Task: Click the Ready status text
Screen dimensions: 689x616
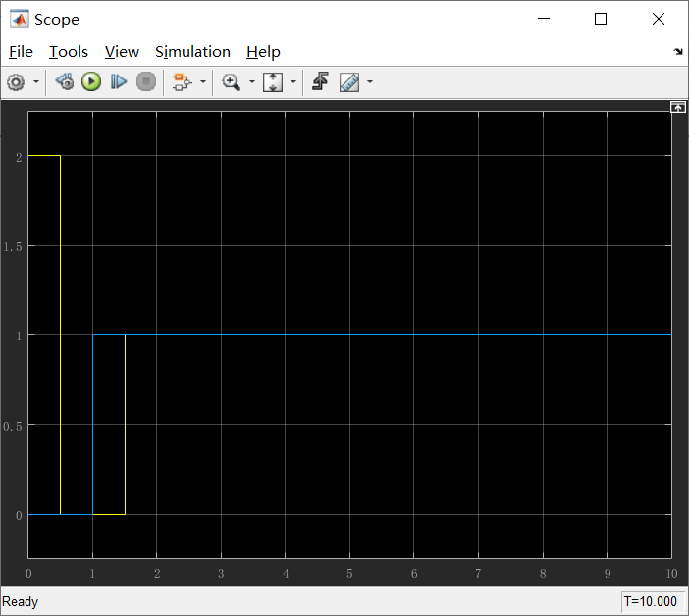Action: coord(21,601)
